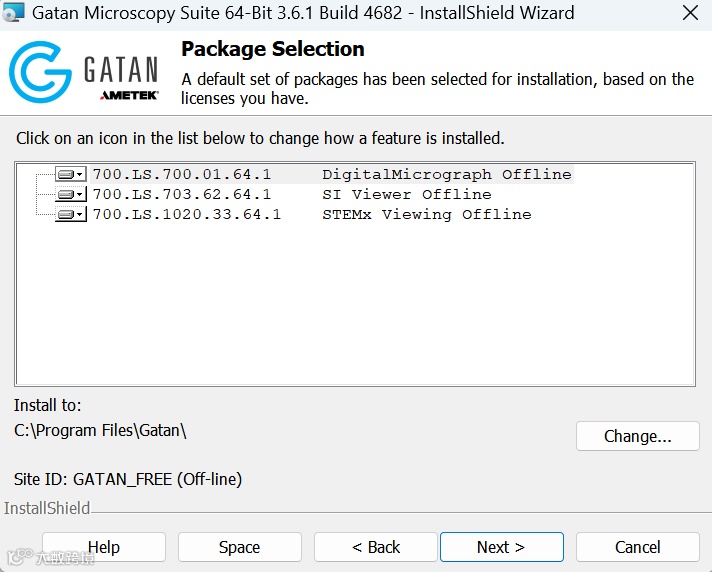Click the Package Selection heading
Image resolution: width=712 pixels, height=572 pixels.
click(272, 49)
